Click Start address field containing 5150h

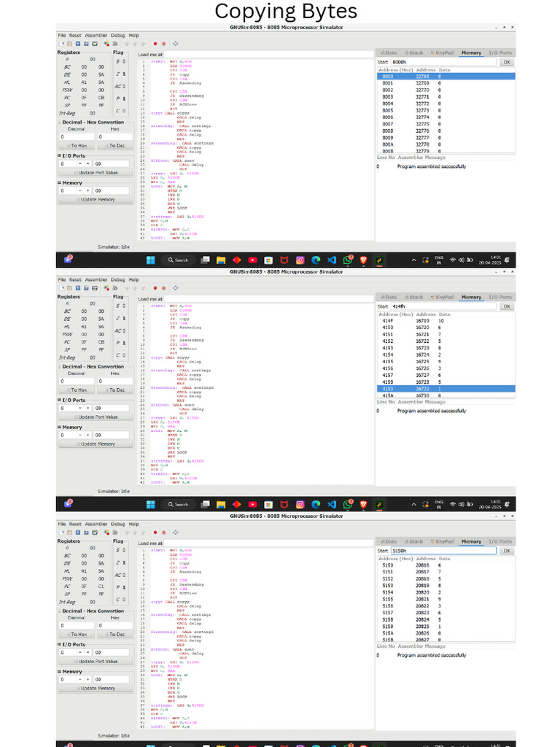coord(443,551)
